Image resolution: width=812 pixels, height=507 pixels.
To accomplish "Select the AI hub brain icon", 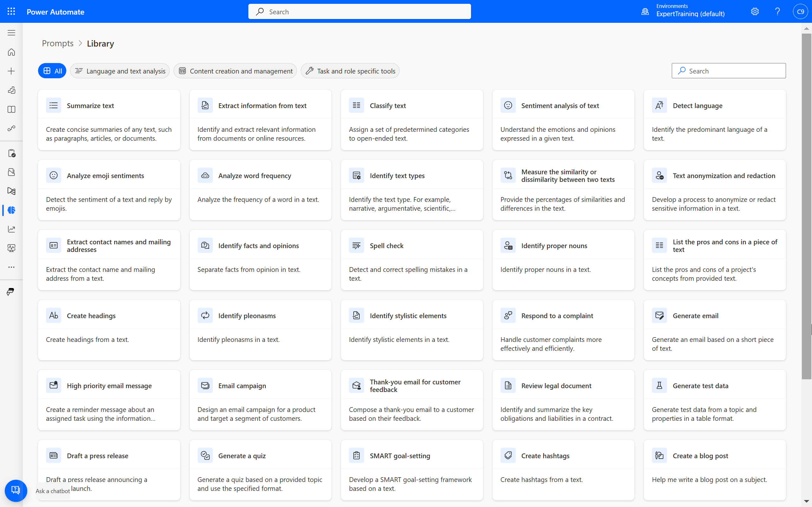I will coord(11,210).
